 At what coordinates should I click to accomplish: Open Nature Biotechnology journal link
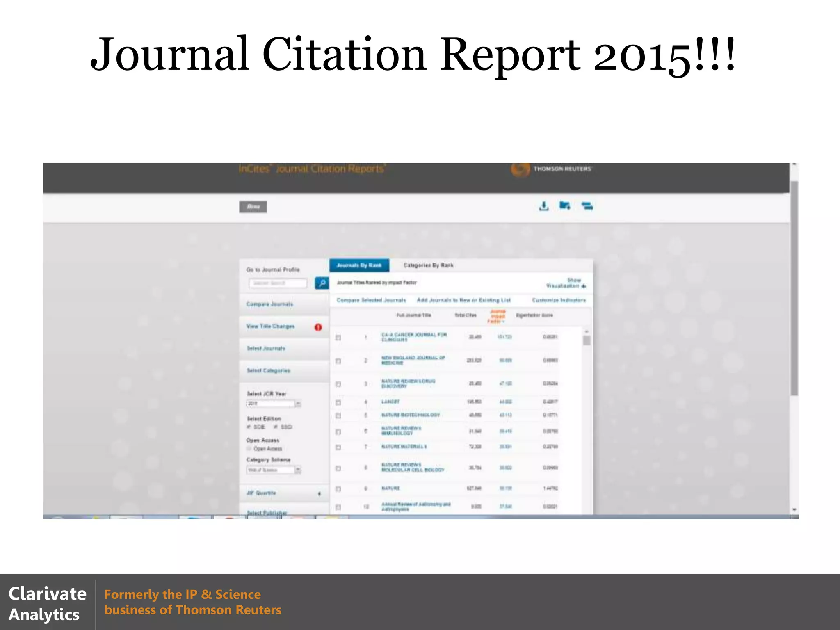tap(411, 415)
